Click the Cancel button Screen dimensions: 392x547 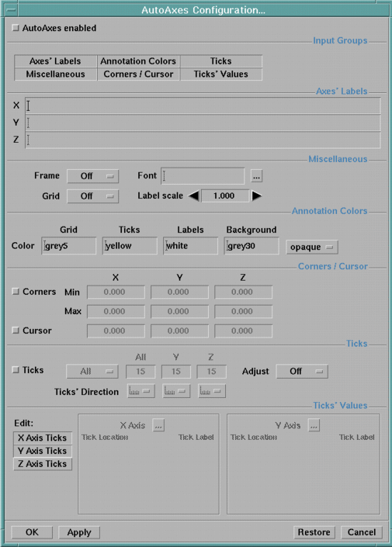coord(362,532)
